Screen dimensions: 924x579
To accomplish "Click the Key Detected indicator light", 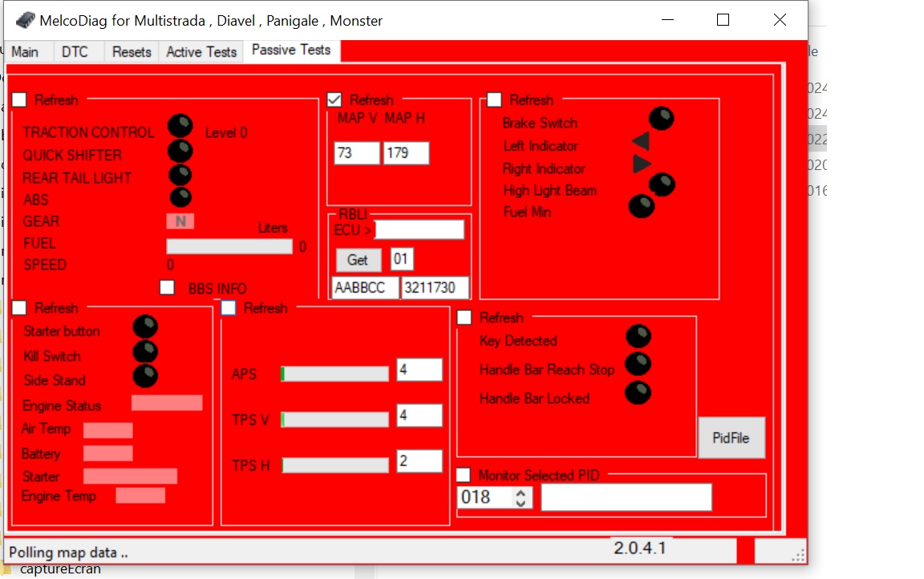I will click(x=638, y=336).
